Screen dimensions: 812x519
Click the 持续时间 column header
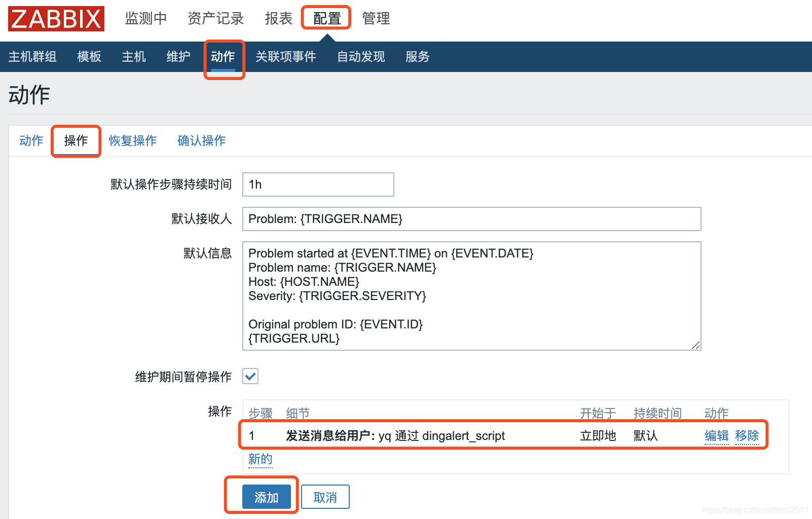click(658, 414)
